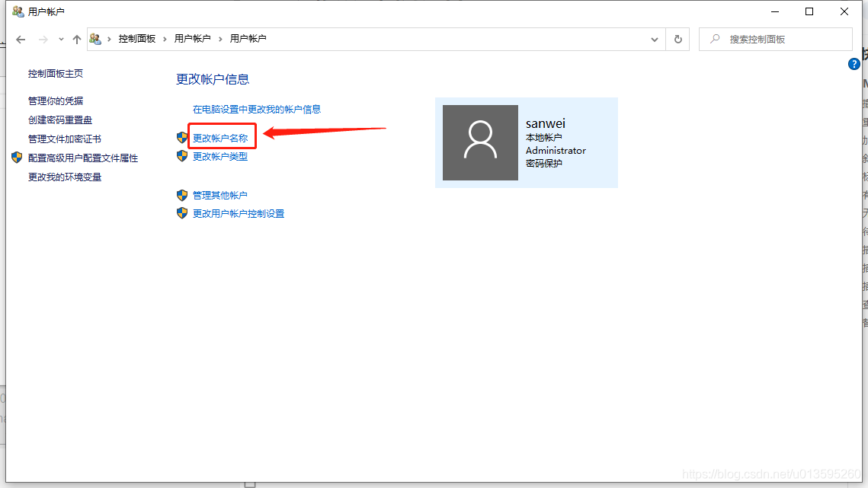Expand chevron between the two 用户帐户 breadcrumbs
868x488 pixels.
pos(220,39)
